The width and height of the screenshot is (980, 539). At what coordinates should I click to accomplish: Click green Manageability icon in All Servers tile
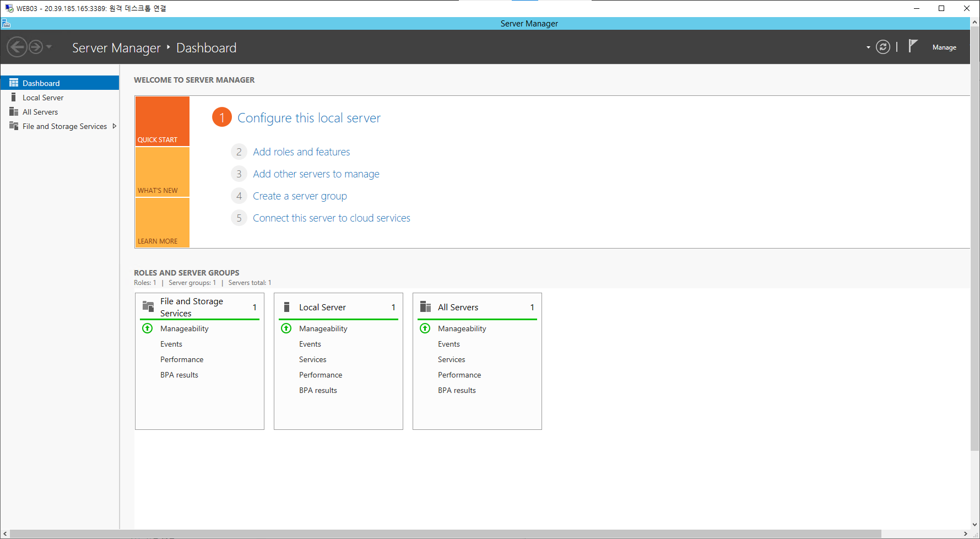click(425, 328)
